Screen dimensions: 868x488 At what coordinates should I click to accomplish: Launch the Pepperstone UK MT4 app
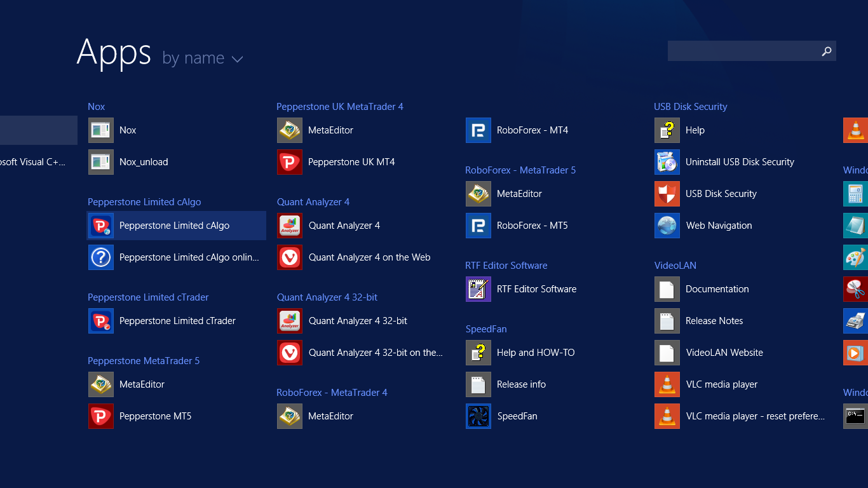coord(365,162)
